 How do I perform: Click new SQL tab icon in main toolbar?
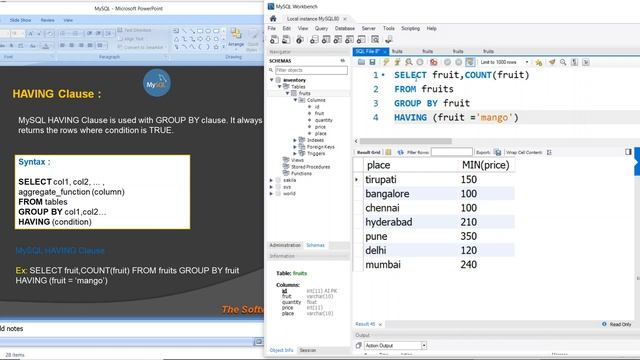[x=274, y=40]
